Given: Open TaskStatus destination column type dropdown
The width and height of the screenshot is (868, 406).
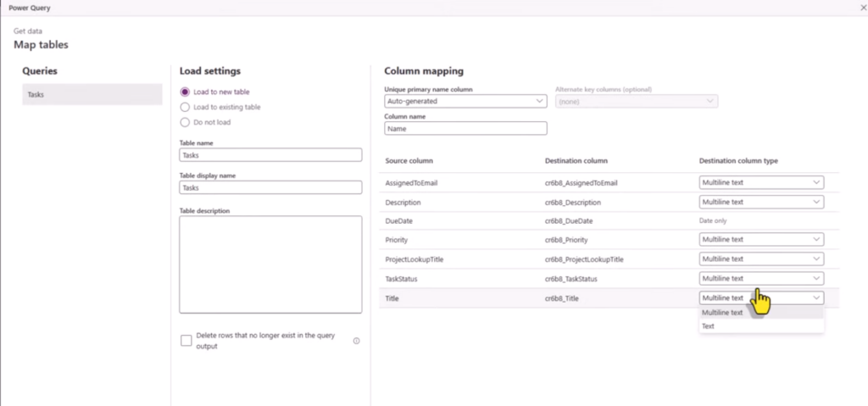Looking at the screenshot, I should tap(761, 278).
